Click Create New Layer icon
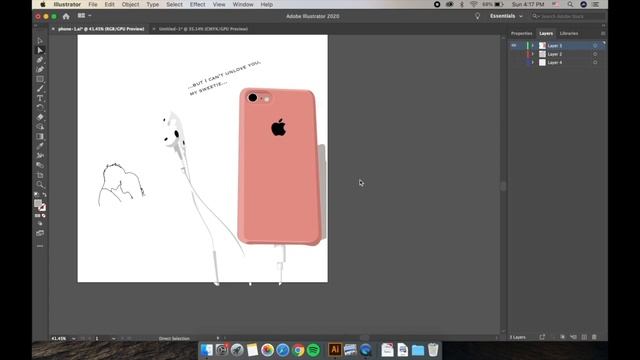This screenshot has height=360, width=640. click(584, 337)
